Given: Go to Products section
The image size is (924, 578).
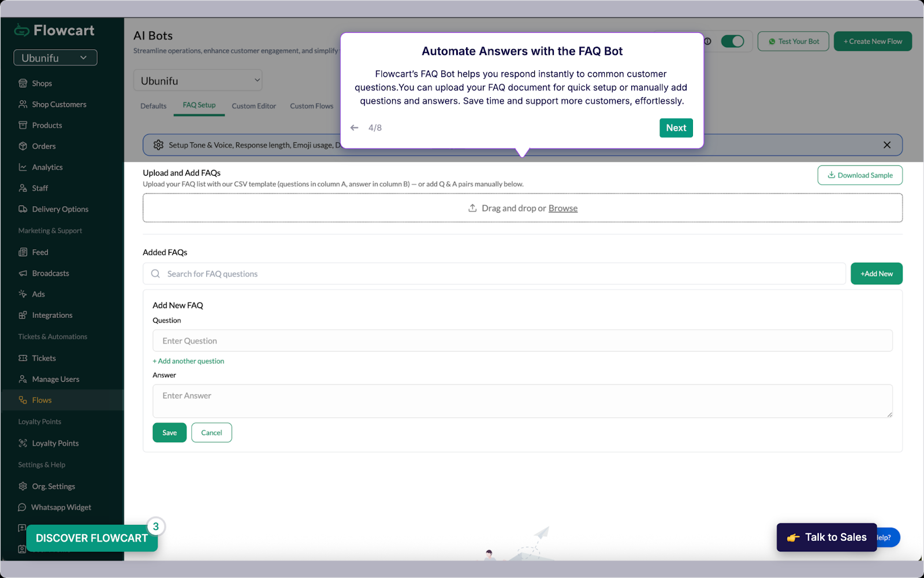Looking at the screenshot, I should [40, 125].
